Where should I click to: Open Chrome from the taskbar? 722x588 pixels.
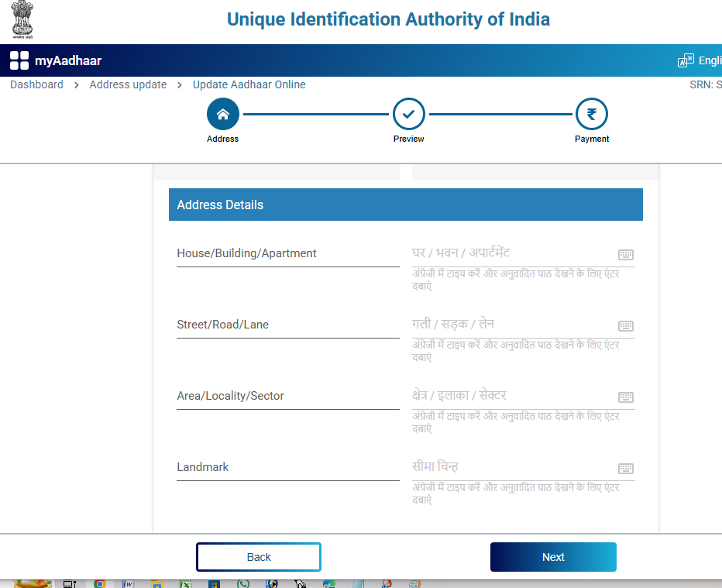(x=99, y=583)
